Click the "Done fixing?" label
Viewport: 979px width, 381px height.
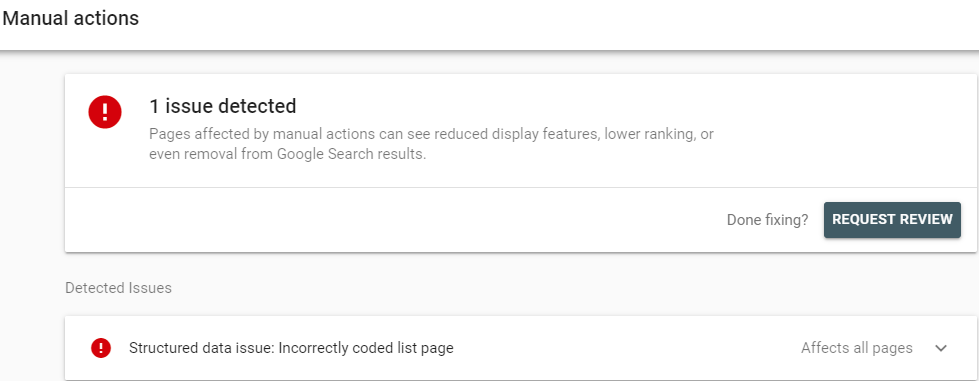[767, 220]
